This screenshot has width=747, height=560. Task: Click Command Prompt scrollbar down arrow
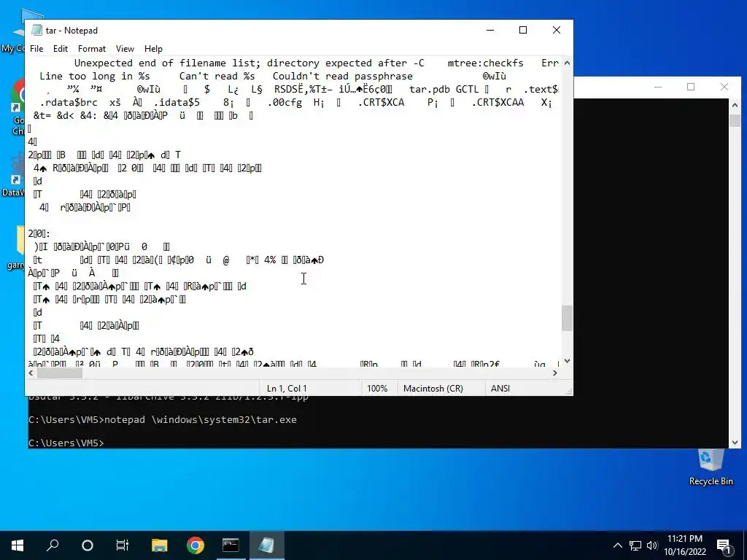735,443
